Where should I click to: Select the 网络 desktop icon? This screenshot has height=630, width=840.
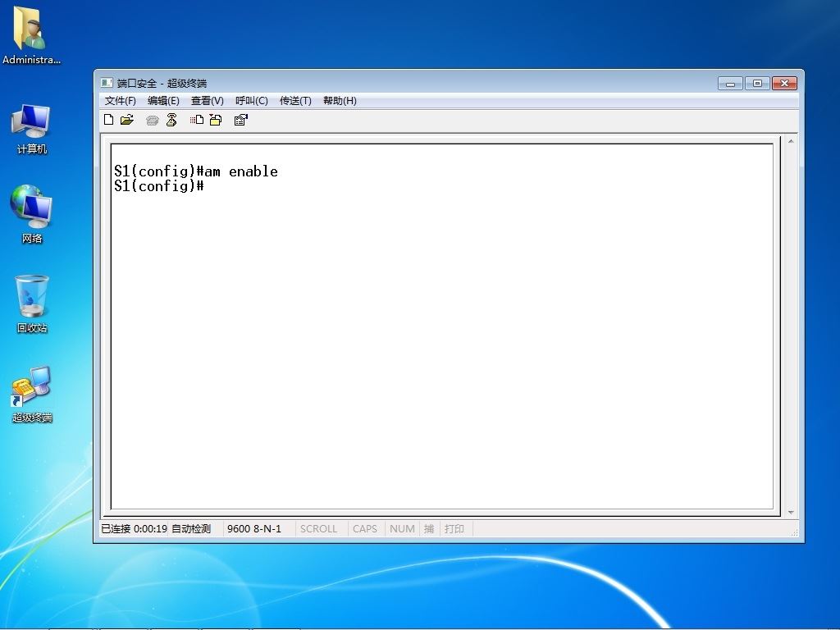32,214
